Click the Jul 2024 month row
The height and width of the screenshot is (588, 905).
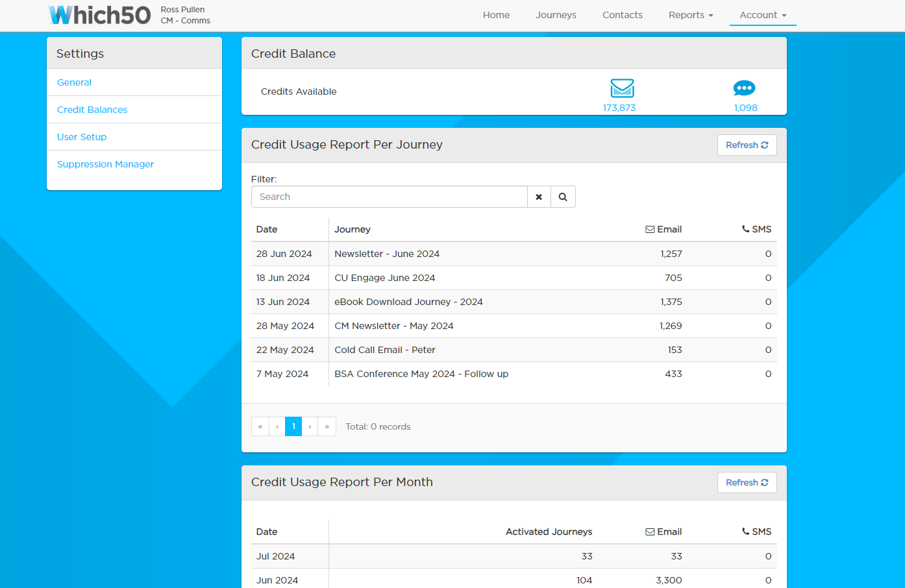pyautogui.click(x=514, y=556)
